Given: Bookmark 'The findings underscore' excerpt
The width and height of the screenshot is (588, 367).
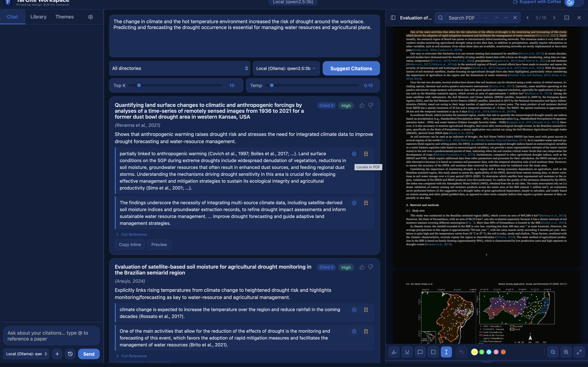Looking at the screenshot, I should pyautogui.click(x=366, y=203).
